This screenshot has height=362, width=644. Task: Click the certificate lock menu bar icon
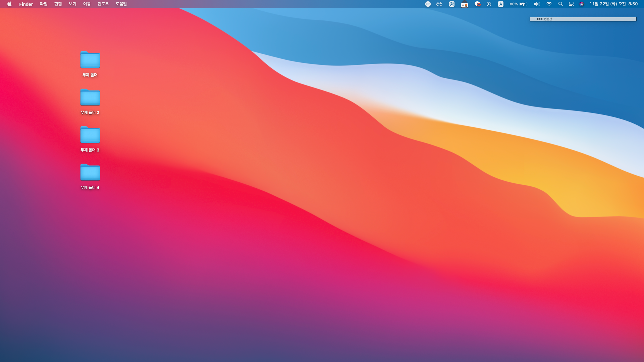(x=465, y=4)
